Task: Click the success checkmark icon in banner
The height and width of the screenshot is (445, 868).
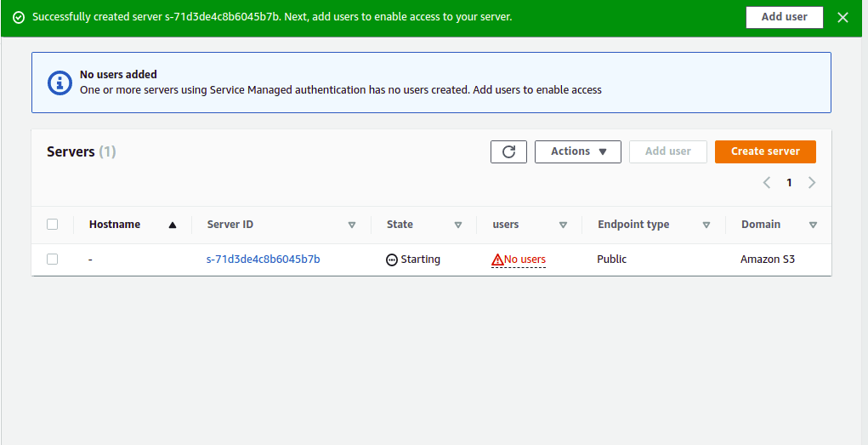Action: click(x=19, y=18)
